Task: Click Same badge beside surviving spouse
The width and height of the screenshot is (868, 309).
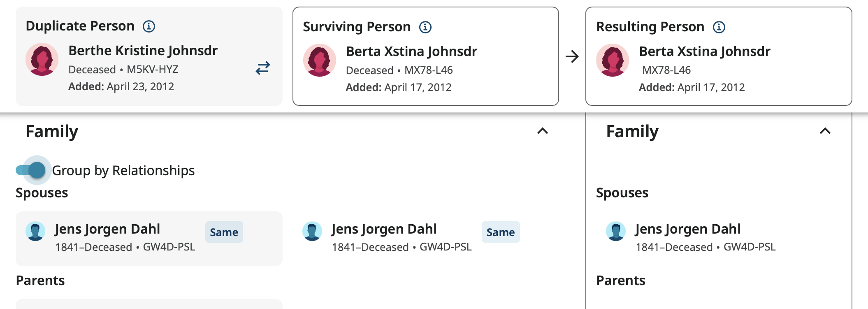Action: pyautogui.click(x=500, y=232)
